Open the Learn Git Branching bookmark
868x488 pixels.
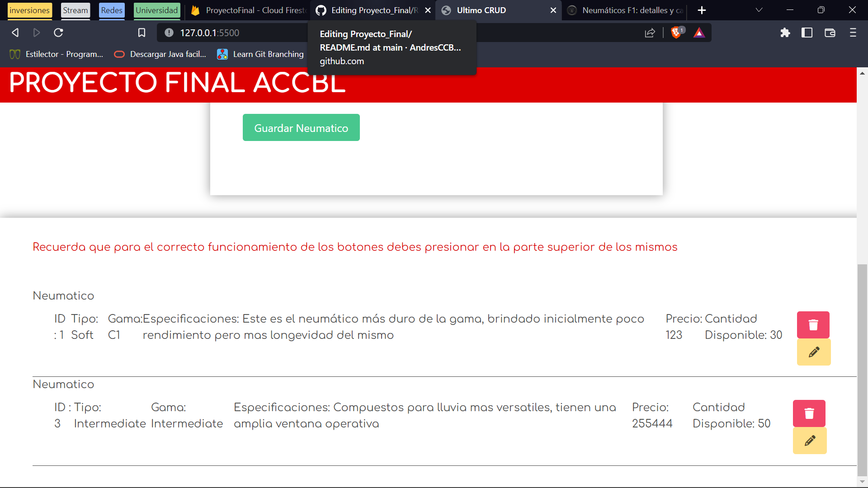pos(260,54)
